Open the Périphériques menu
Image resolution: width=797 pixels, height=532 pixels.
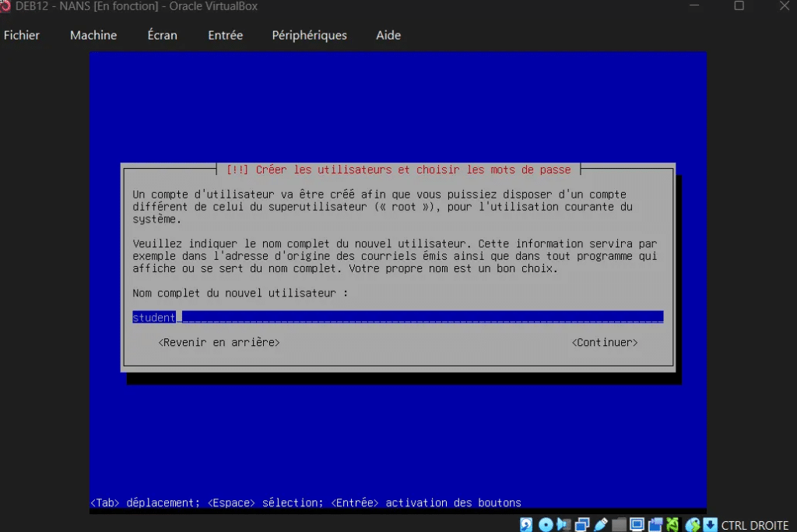tap(309, 35)
